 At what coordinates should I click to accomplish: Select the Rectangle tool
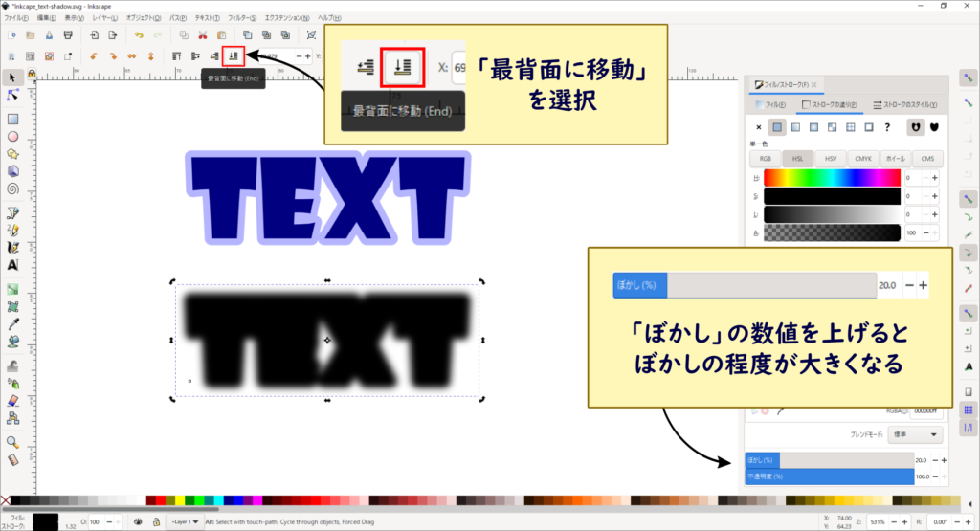pyautogui.click(x=12, y=119)
